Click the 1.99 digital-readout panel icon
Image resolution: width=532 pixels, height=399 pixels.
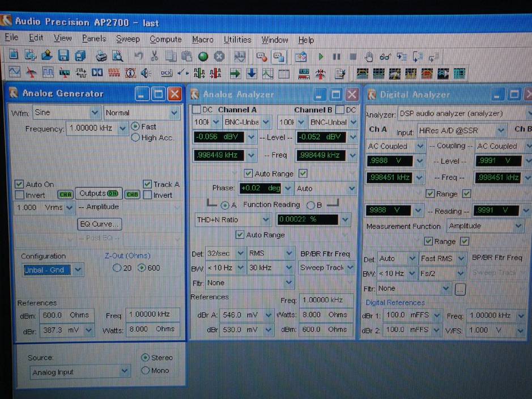[64, 73]
